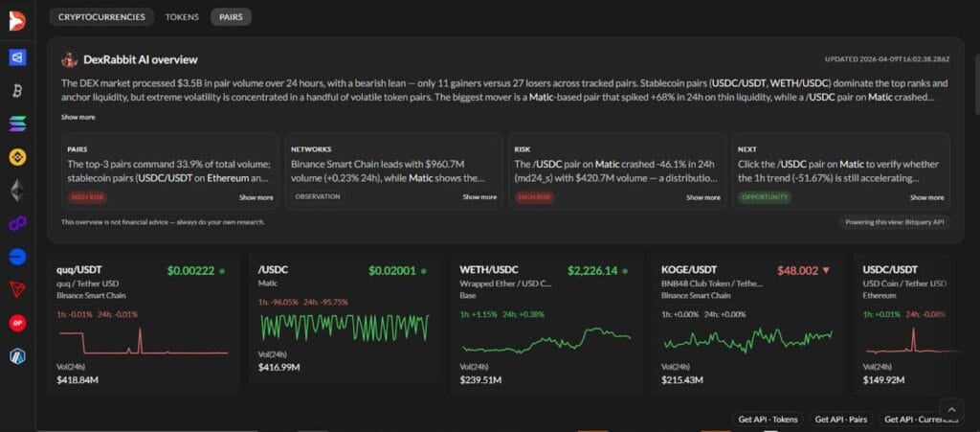Click the green status dot beside $2,226.14
The image size is (980, 432).
click(x=625, y=271)
